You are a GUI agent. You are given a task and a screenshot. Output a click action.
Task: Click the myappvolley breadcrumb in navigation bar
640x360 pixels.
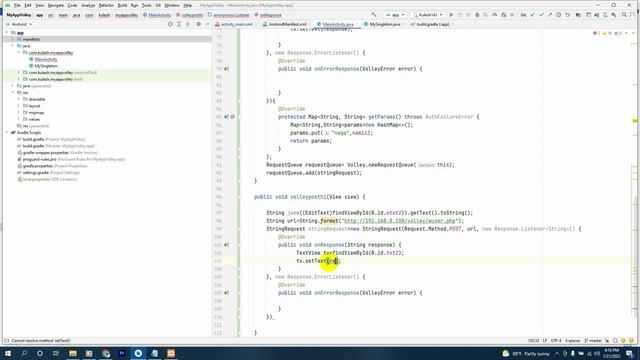(126, 15)
